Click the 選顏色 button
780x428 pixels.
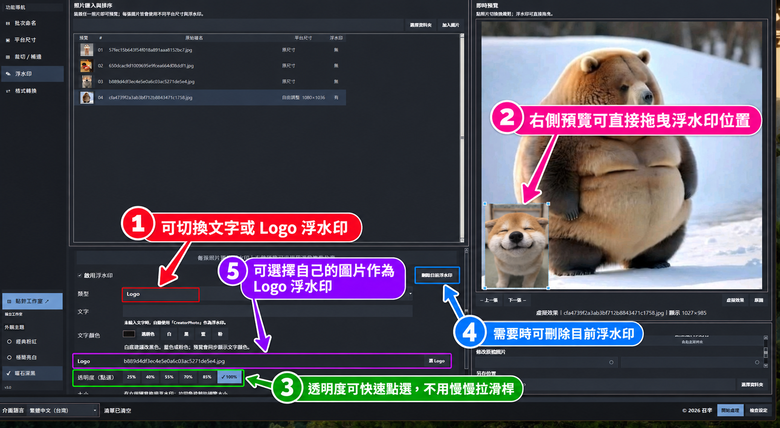point(148,334)
